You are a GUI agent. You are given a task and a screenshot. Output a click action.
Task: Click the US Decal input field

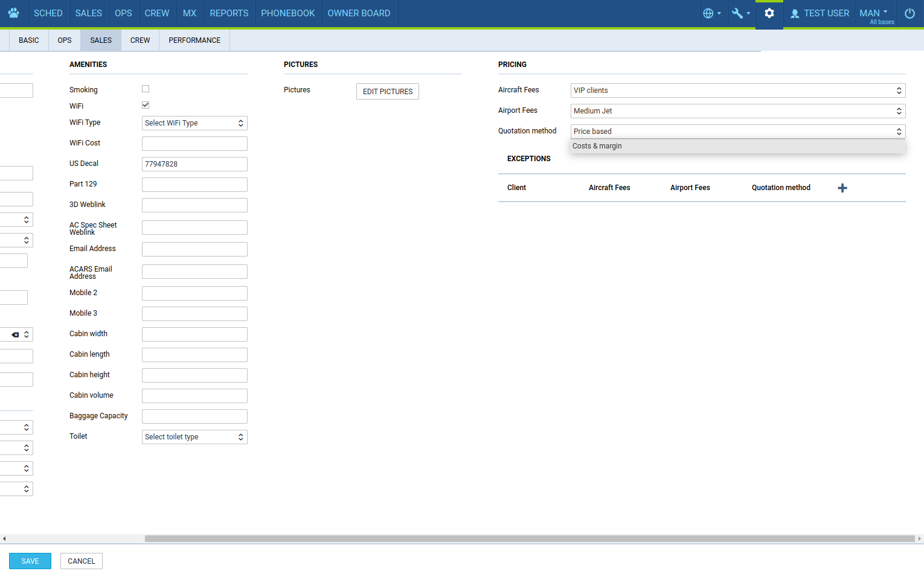pyautogui.click(x=194, y=164)
